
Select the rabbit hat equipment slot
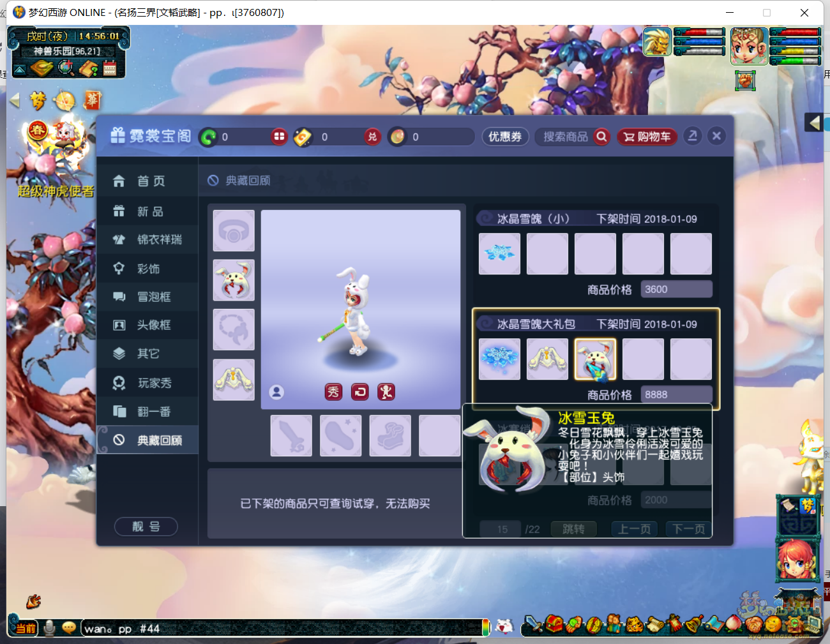[x=234, y=280]
